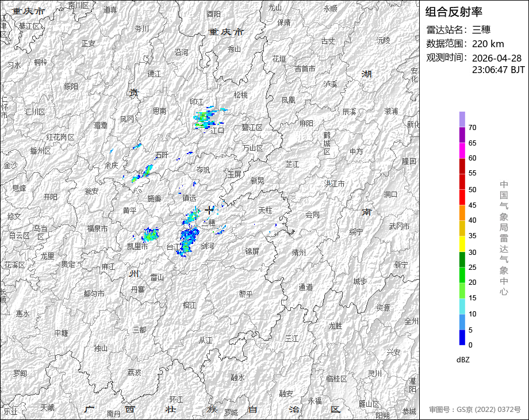This screenshot has width=529, height=420.
Task: Pick the deep blue legend swatch between 0 and 5
Action: click(x=462, y=337)
